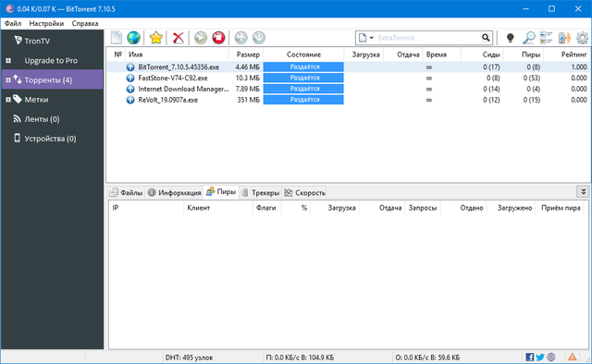
Task: Click the remote device speaker icon
Action: pos(564,38)
